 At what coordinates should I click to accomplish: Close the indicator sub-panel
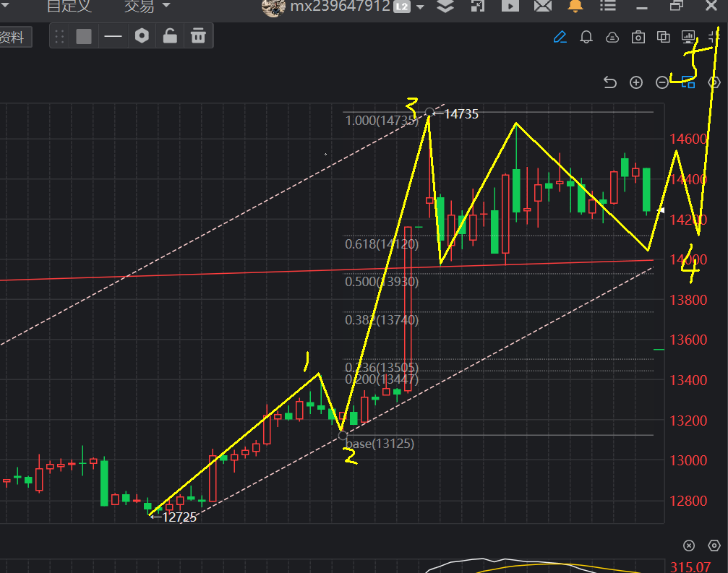click(x=688, y=546)
